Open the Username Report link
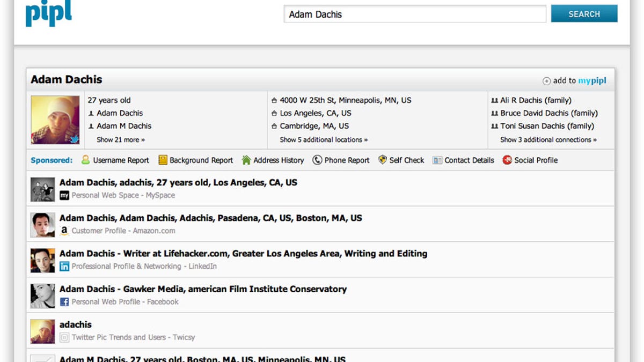The image size is (644, 362). pyautogui.click(x=121, y=160)
